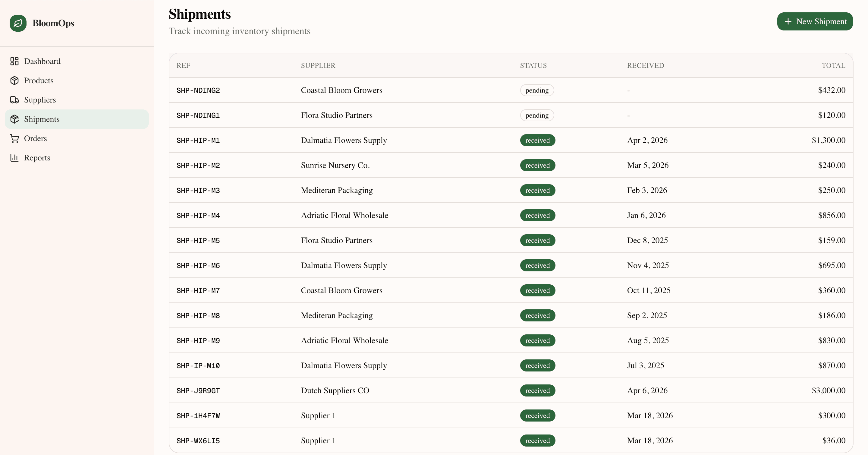Click the received badge for Dutch Suppliers CO

pos(537,391)
